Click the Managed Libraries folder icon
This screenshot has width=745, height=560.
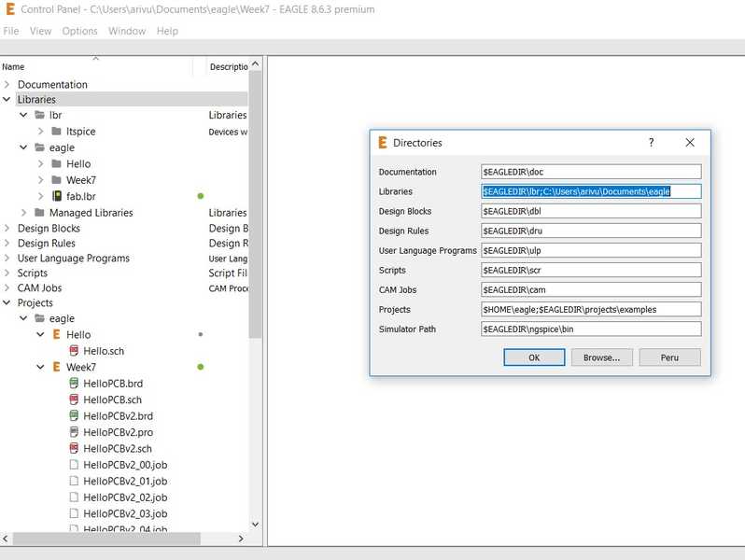[40, 212]
